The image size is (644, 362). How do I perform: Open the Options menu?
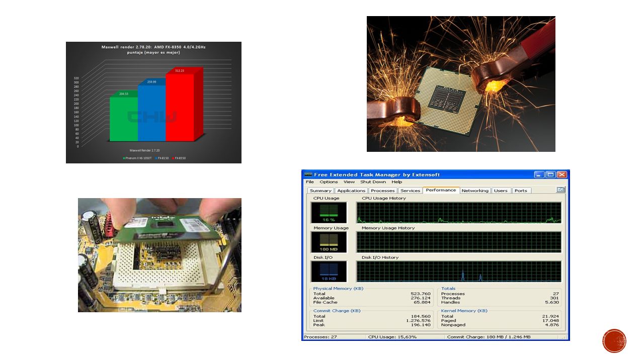pos(329,182)
